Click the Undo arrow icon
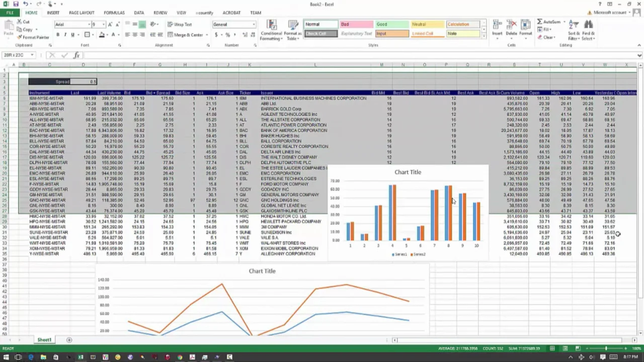Viewport: 644px width, 362px height. click(25, 4)
